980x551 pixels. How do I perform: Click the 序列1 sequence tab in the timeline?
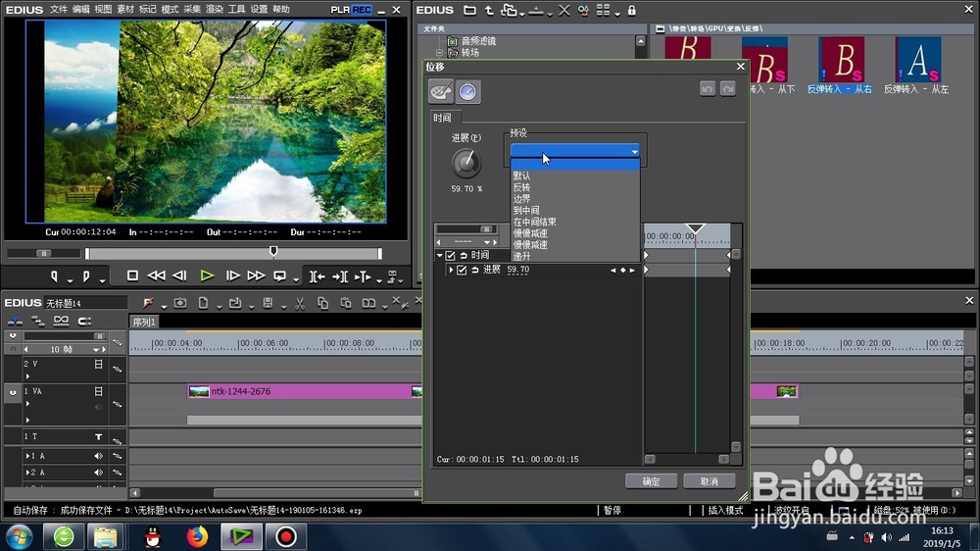tap(144, 322)
